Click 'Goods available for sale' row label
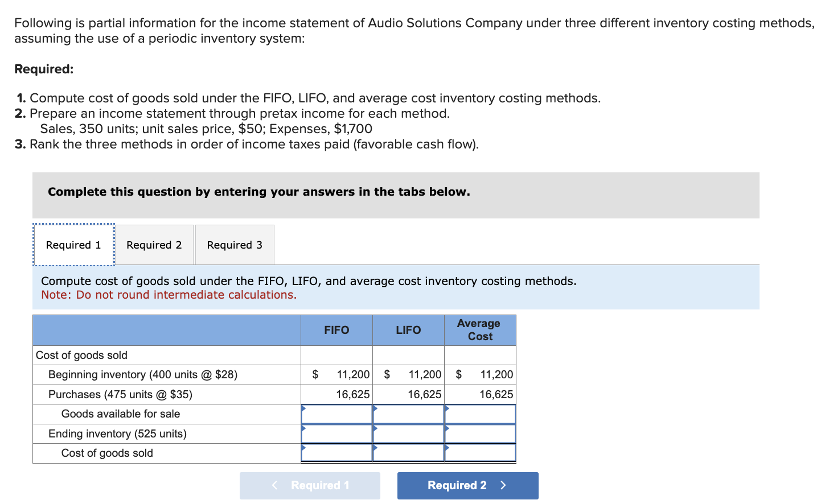Viewport: 829px width, 504px height. pos(121,414)
